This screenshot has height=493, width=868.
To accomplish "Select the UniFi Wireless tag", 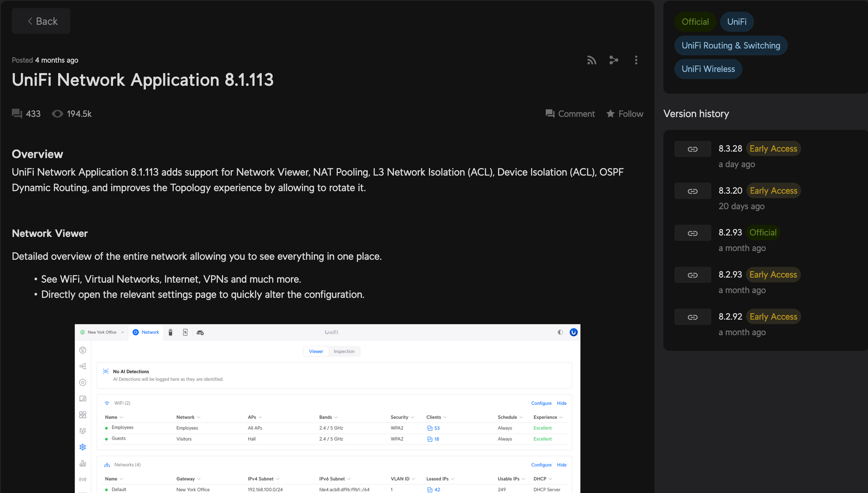I will point(708,69).
